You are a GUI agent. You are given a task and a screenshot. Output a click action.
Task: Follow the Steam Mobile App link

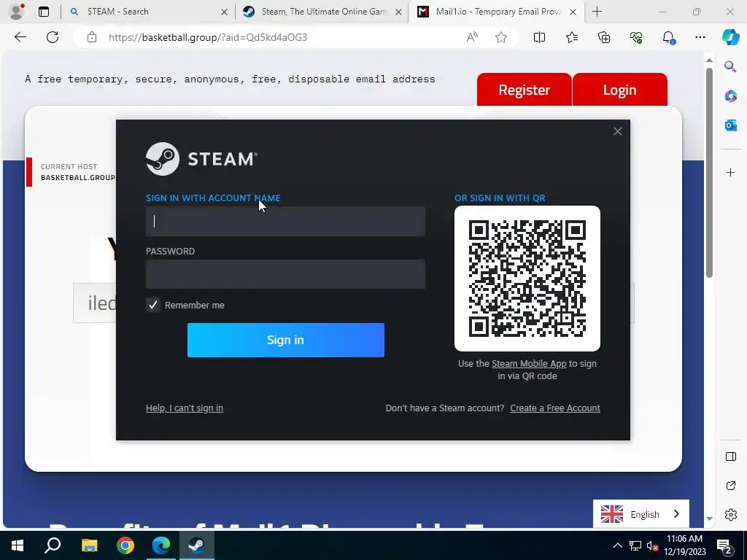point(529,363)
